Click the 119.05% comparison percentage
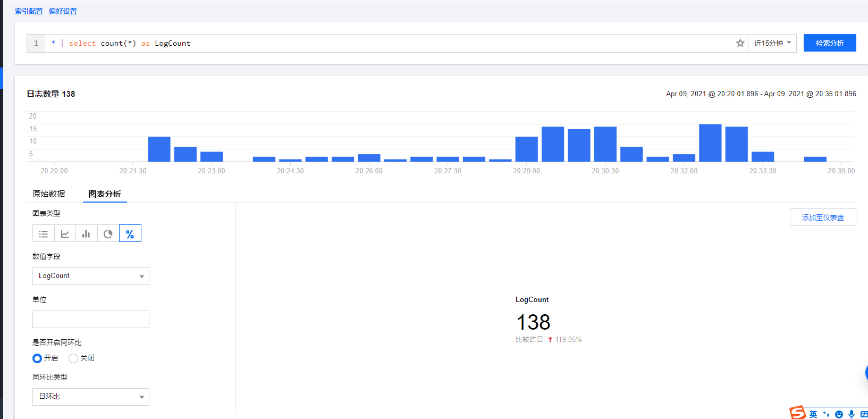Screen dimensions: 868x419 tap(568, 339)
